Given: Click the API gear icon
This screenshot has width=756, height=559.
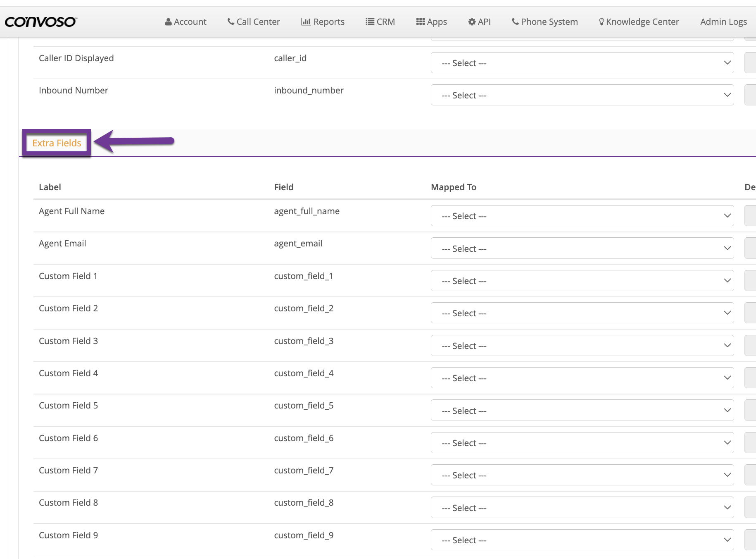Looking at the screenshot, I should pyautogui.click(x=472, y=22).
